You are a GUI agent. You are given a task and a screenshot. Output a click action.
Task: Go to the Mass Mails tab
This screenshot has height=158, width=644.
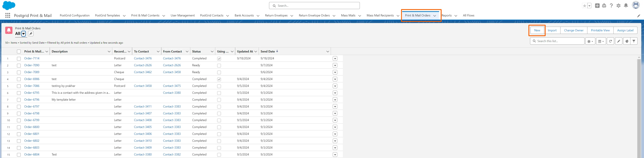pyautogui.click(x=348, y=15)
